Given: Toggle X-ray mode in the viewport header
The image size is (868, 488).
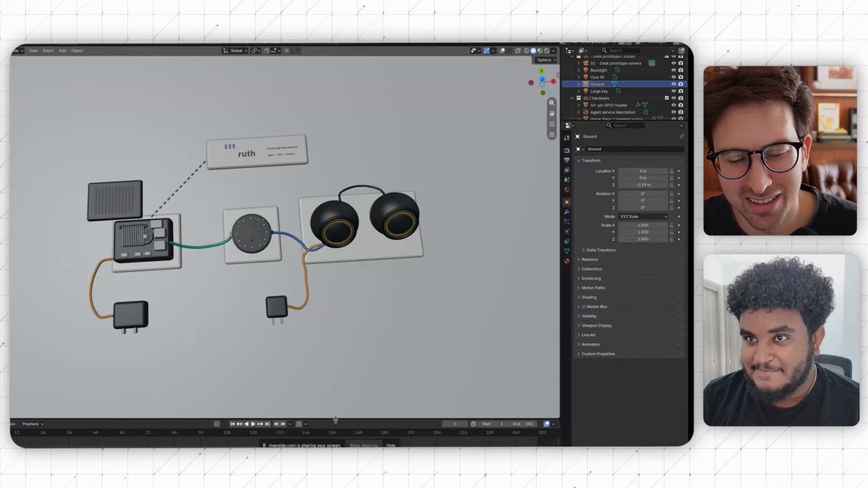Looking at the screenshot, I should point(518,51).
